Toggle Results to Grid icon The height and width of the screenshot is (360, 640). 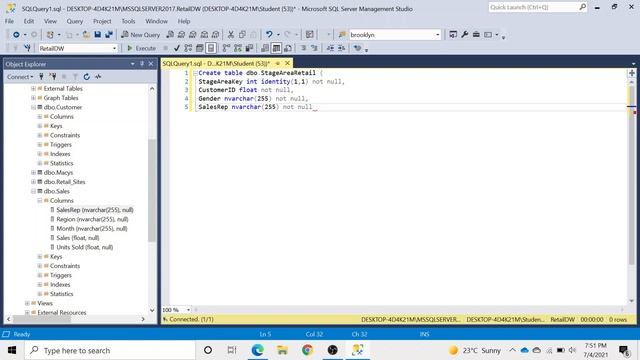click(x=276, y=48)
